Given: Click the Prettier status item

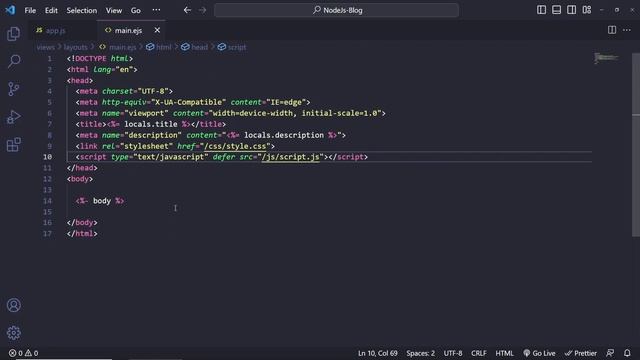Looking at the screenshot, I should 581,353.
